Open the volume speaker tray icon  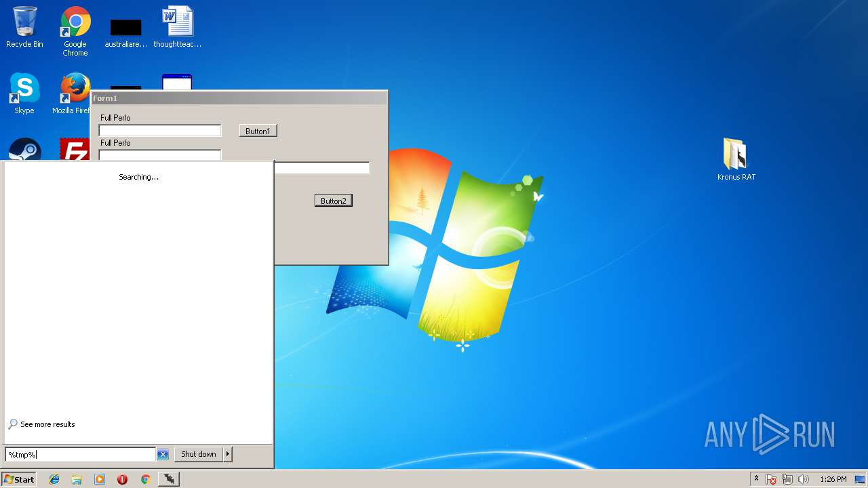(x=804, y=479)
